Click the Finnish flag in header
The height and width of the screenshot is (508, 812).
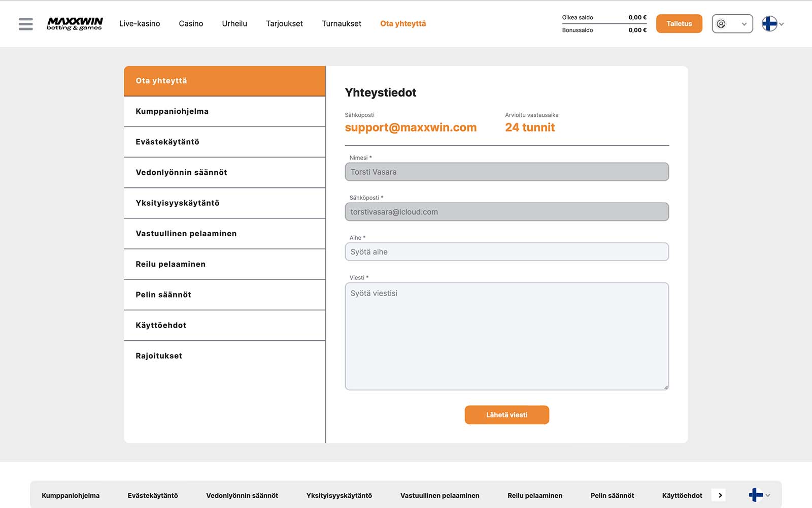click(769, 24)
